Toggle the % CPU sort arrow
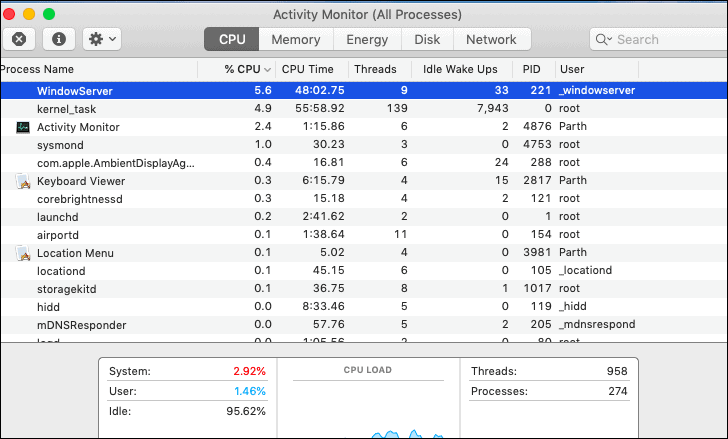The image size is (728, 439). [267, 70]
